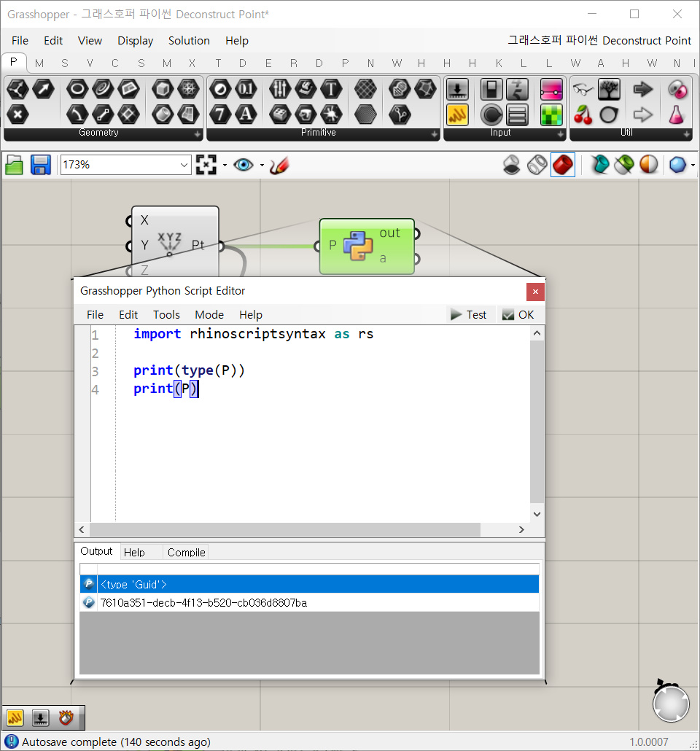This screenshot has width=700, height=751.
Task: Open blue sphere dropdown arrow
Action: pos(693,166)
